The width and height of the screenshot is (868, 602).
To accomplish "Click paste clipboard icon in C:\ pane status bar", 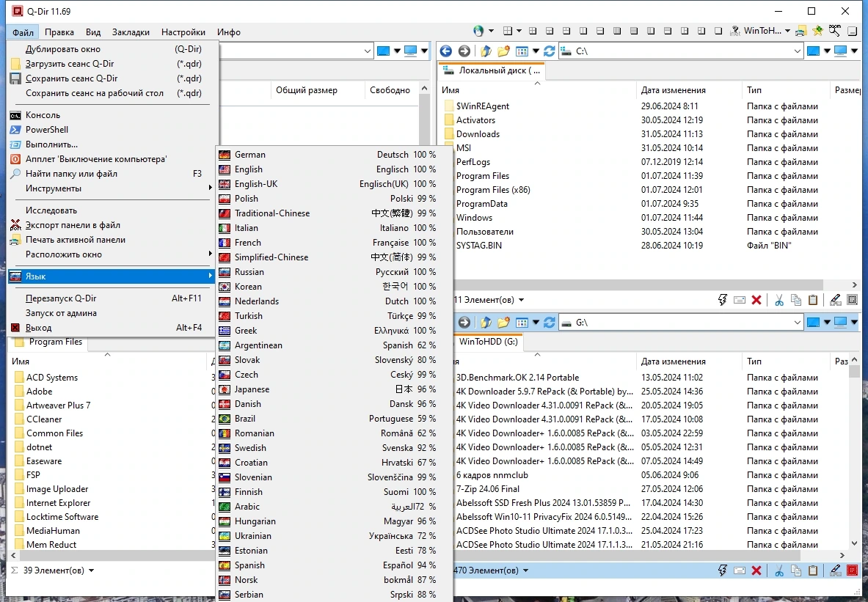I will pos(813,300).
